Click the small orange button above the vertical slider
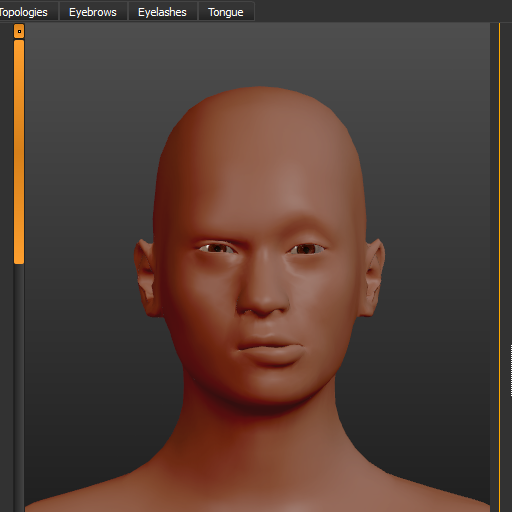 point(19,31)
